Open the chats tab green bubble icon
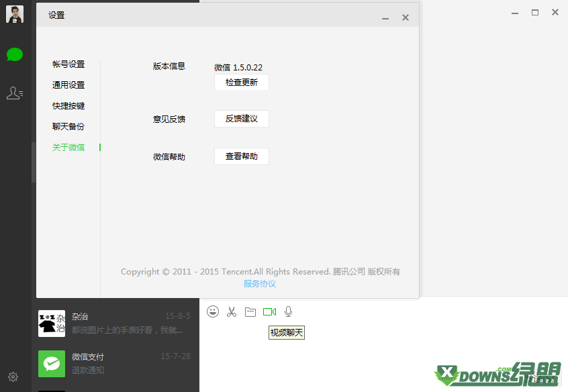568x392 pixels. click(x=15, y=54)
